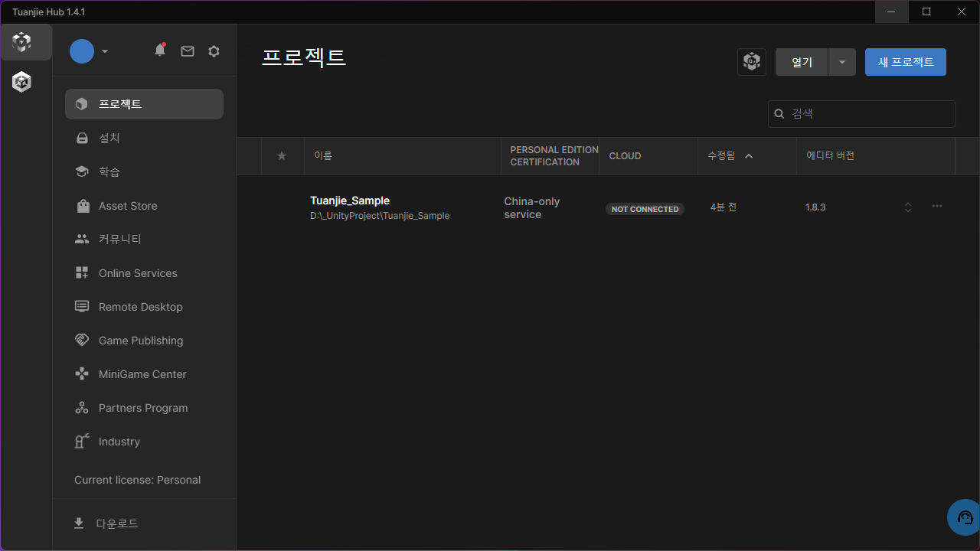Go to the 학습 section

pos(144,171)
